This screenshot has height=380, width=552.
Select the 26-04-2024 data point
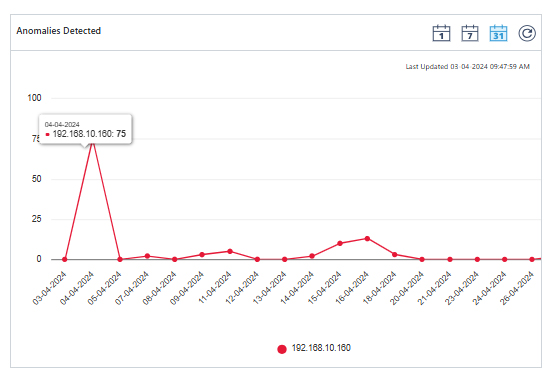532,260
